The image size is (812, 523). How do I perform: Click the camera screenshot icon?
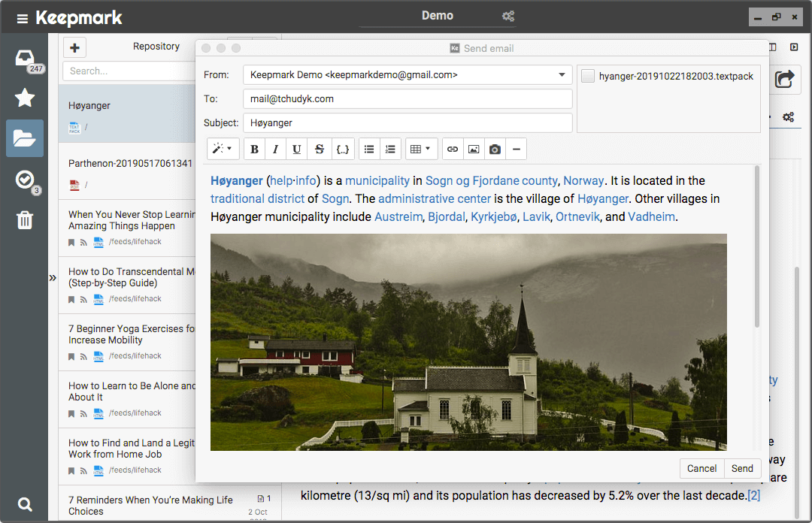495,150
